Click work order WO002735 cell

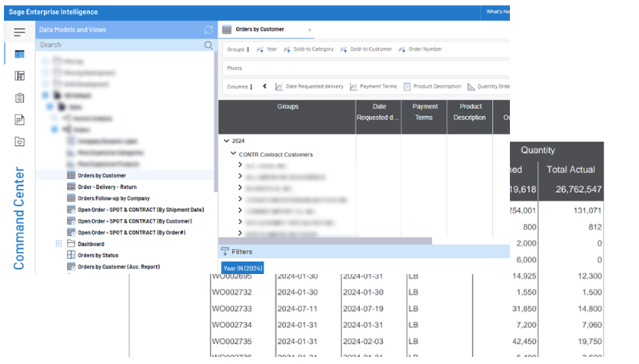232,341
